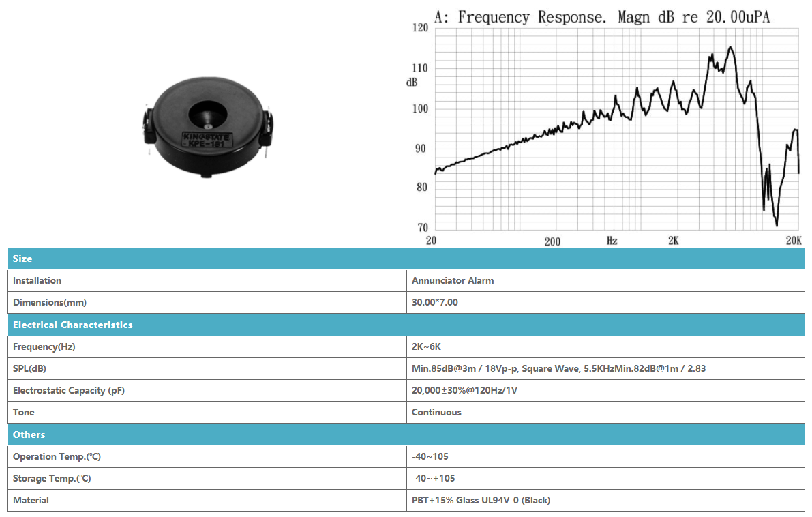812x517 pixels.
Task: Click the 'Size' section header
Action: [x=406, y=259]
